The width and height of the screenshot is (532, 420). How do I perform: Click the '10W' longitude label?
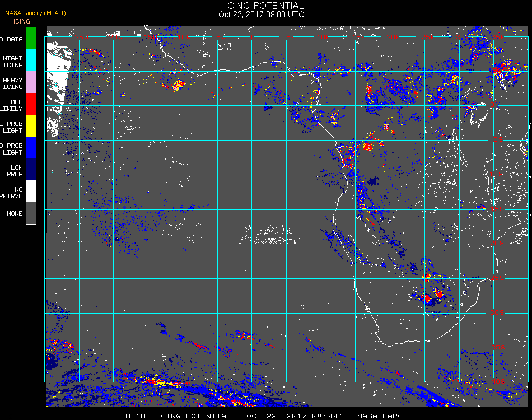click(x=185, y=37)
